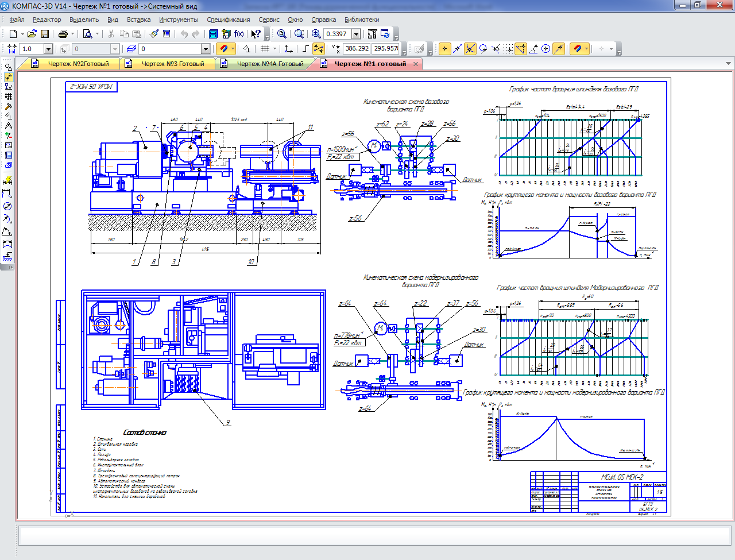This screenshot has width=735, height=560.
Task: Click the local coordinate system icon
Action: tap(288, 49)
